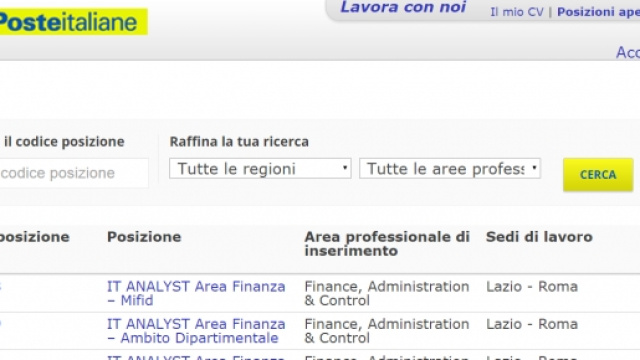Open the Tutte le regioni dropdown
The width and height of the screenshot is (640, 360).
[x=260, y=169]
